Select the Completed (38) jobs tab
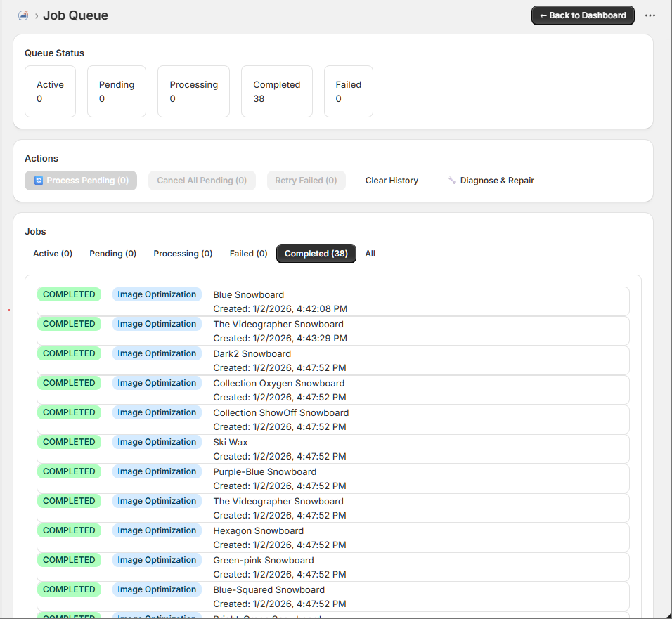The image size is (672, 619). (x=316, y=254)
